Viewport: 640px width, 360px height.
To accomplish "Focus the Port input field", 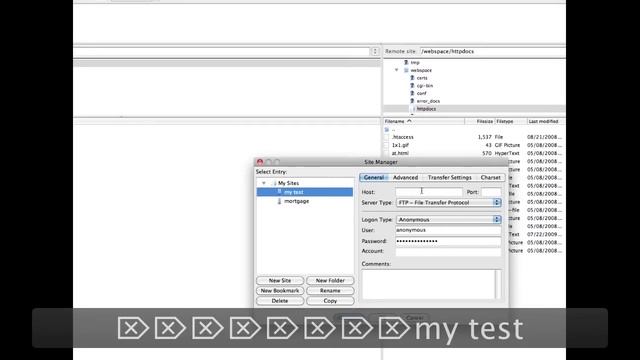I will click(491, 192).
